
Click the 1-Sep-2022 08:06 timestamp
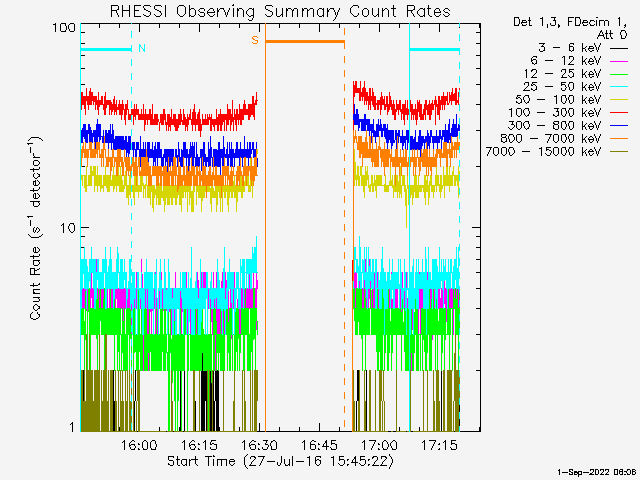596,472
